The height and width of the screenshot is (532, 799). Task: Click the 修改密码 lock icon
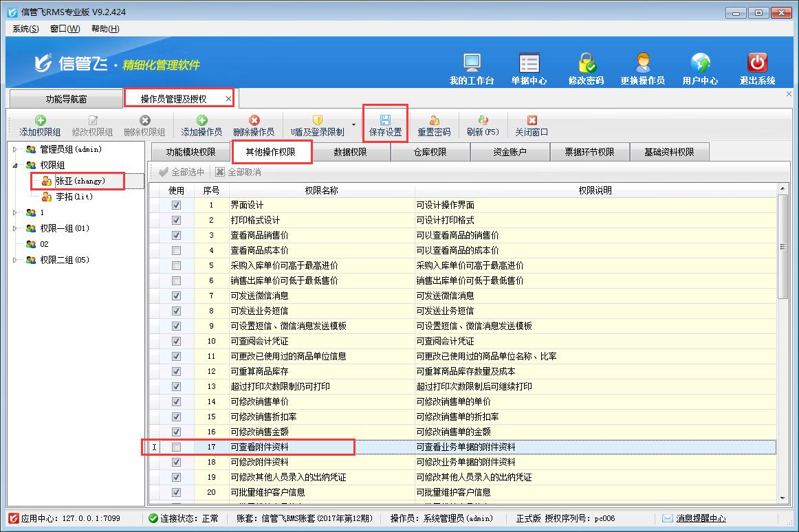coord(586,63)
